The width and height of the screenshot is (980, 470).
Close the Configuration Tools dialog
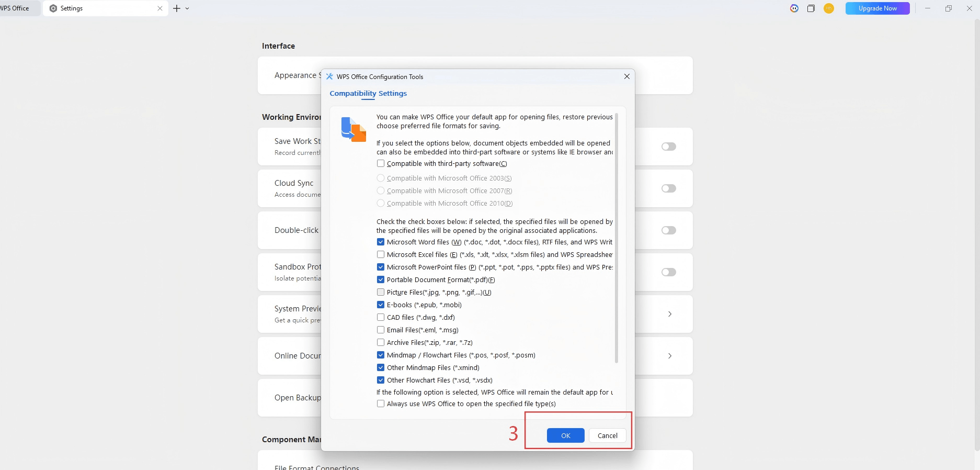626,76
